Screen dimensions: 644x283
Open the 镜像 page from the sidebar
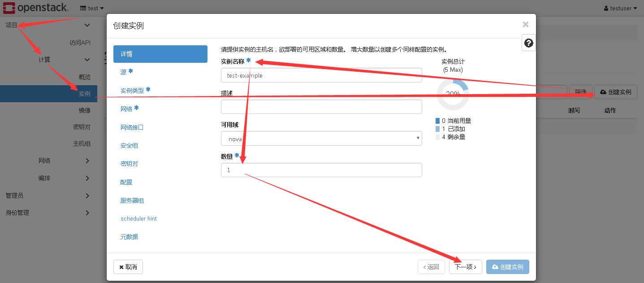[x=85, y=110]
